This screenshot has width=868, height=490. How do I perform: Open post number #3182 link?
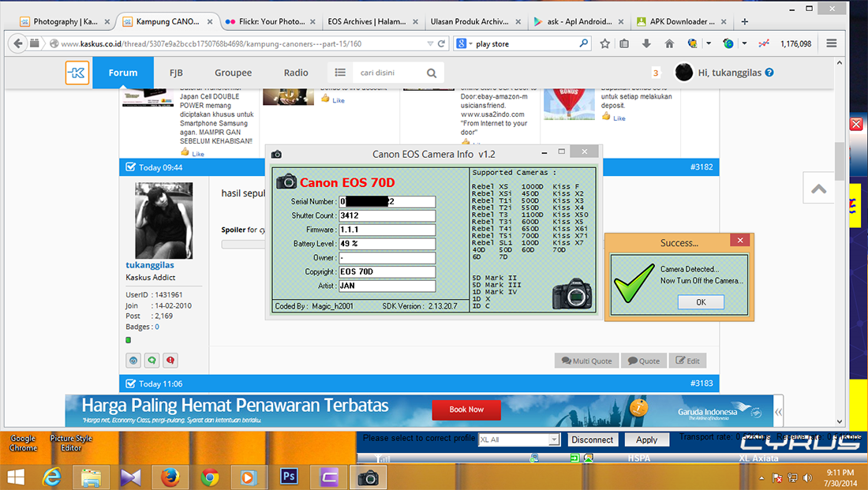point(702,166)
